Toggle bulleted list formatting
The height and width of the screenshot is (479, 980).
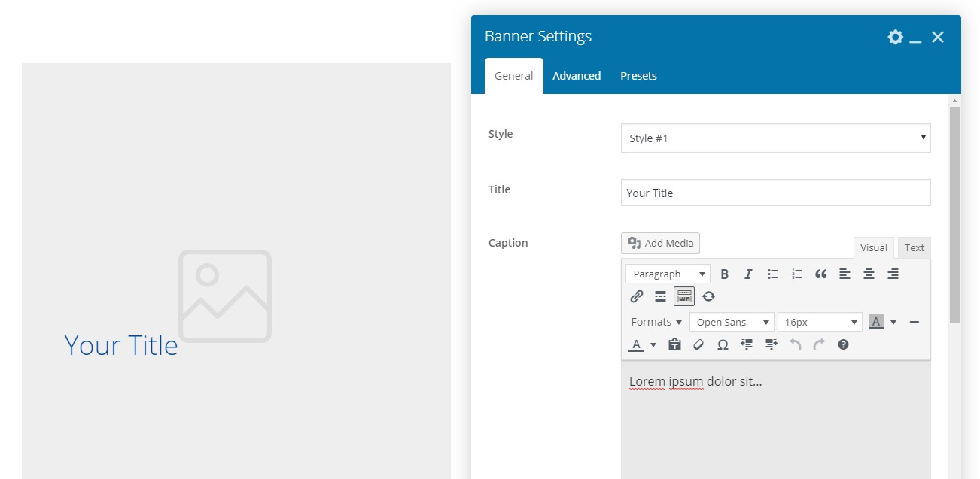[772, 274]
